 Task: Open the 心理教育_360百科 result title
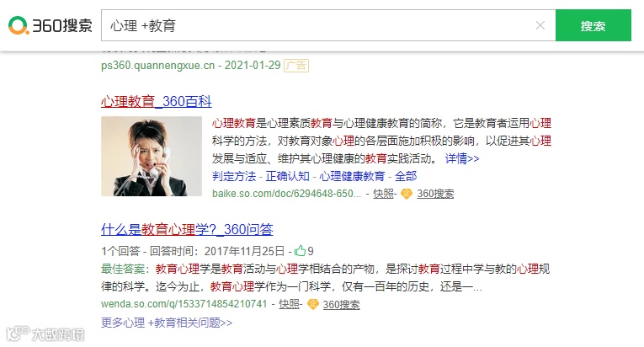[156, 102]
